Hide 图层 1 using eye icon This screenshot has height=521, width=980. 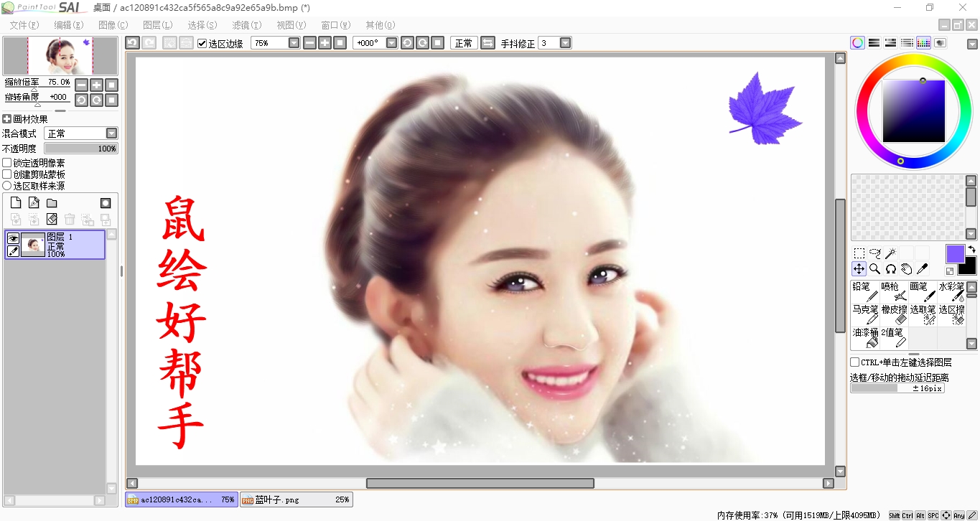click(x=13, y=238)
